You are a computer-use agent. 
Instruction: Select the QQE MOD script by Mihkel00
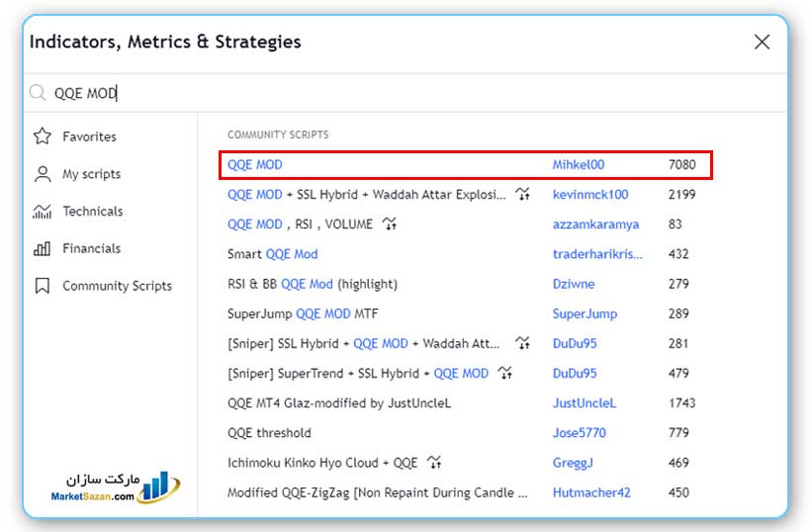(255, 165)
